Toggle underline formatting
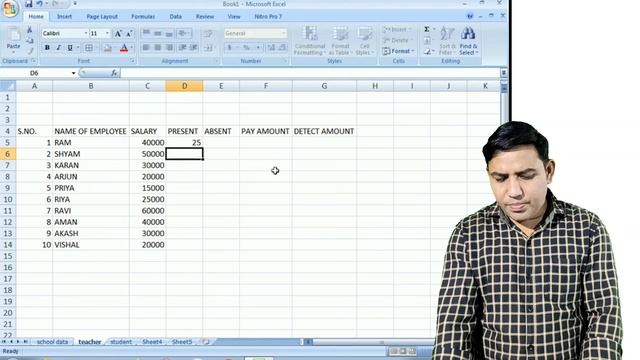This screenshot has width=640, height=360. 70,48
